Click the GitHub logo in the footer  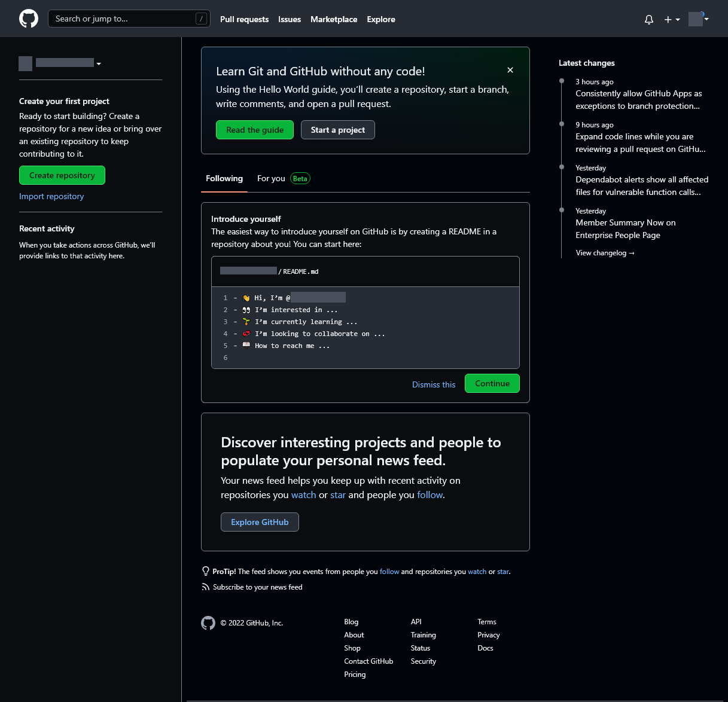208,623
